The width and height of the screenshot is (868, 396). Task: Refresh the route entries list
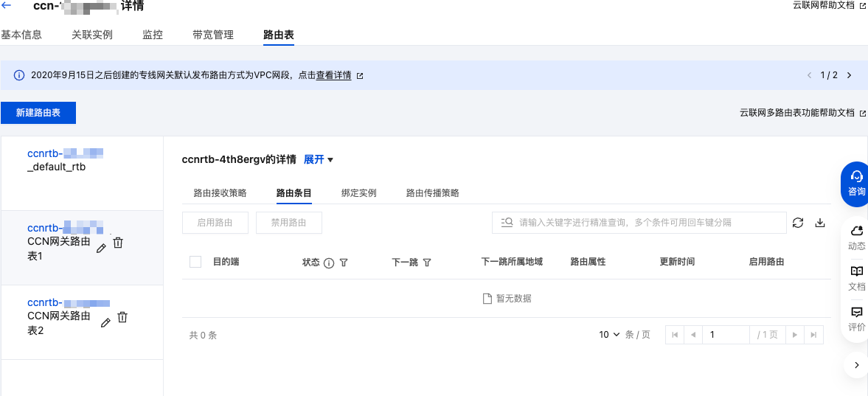pos(798,223)
